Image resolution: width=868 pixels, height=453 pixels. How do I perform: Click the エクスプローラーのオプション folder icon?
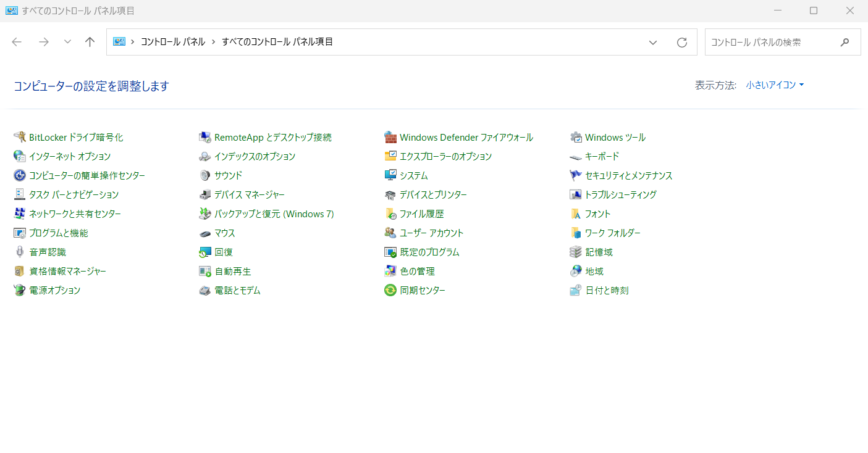390,156
